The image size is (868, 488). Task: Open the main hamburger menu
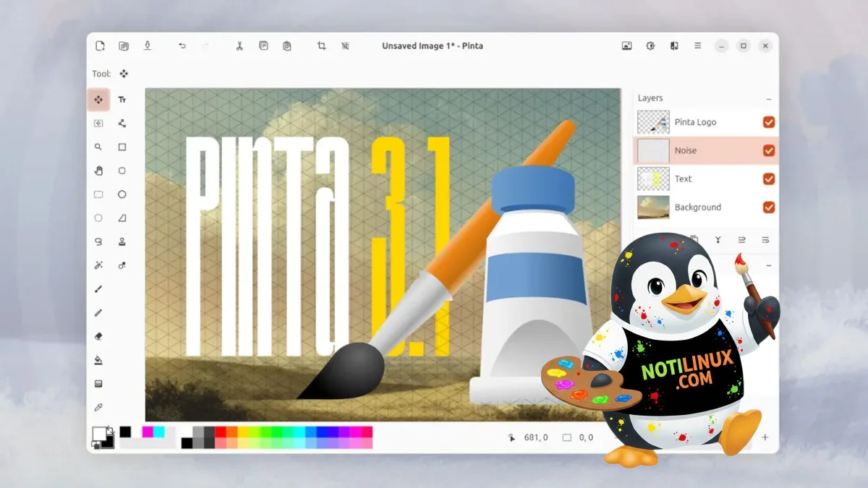(697, 46)
